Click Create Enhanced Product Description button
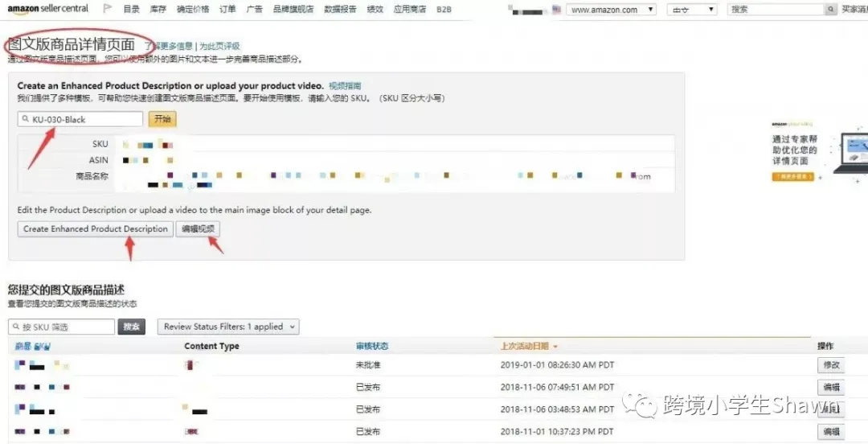Viewport: 868px width, 444px height. tap(95, 229)
